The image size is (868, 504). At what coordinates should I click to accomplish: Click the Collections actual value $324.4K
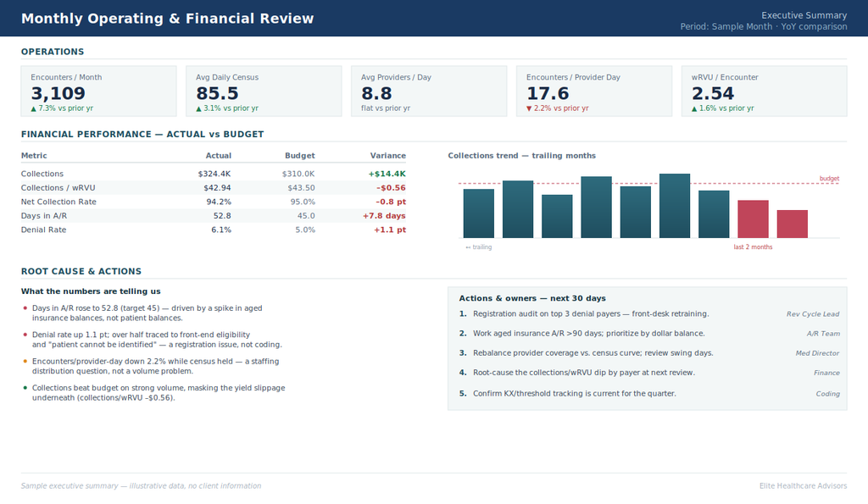214,174
